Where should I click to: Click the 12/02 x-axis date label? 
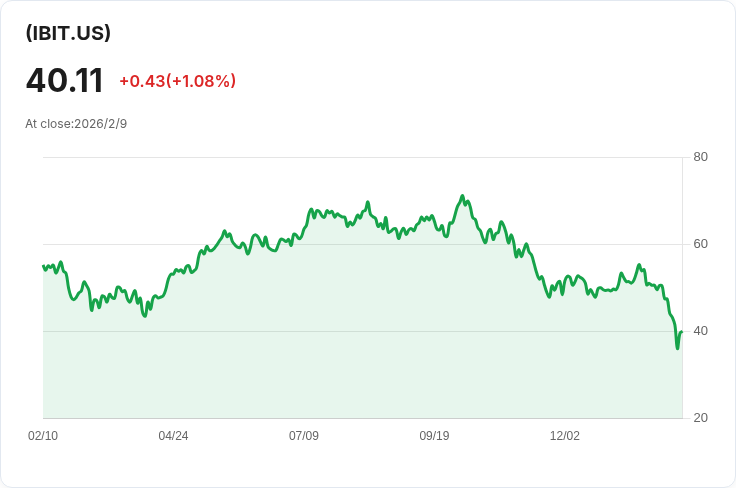[565, 436]
